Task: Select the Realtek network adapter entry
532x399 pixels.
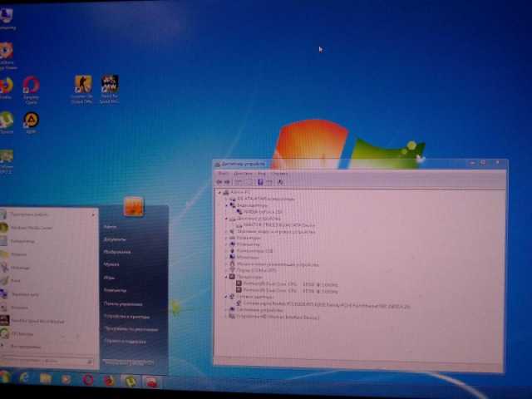Action: (x=323, y=307)
